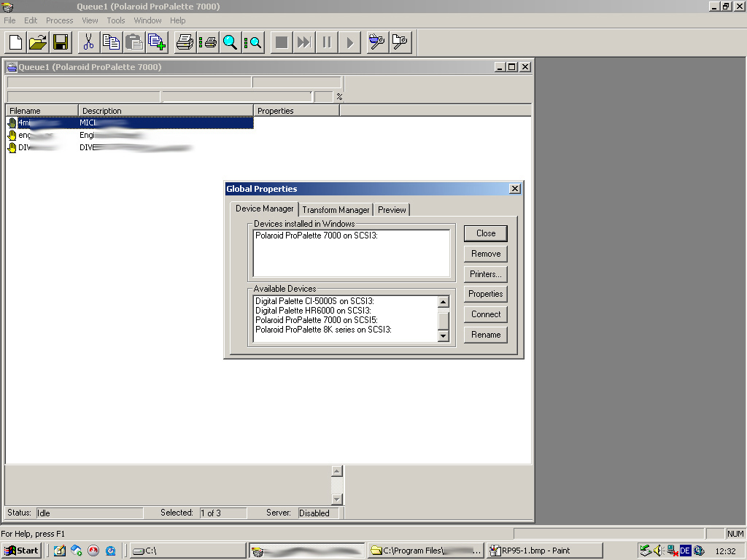Click the Remove button
The width and height of the screenshot is (747, 560).
pyautogui.click(x=485, y=254)
